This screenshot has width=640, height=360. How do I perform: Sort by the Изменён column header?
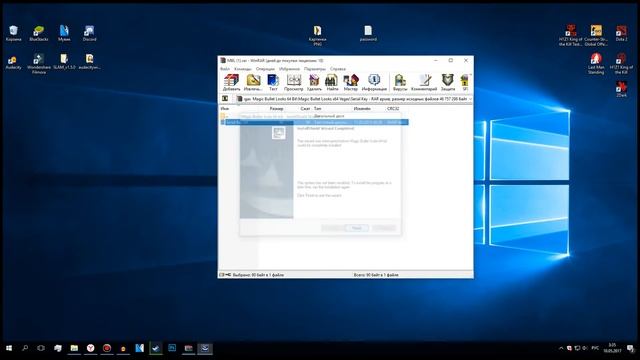click(362, 109)
